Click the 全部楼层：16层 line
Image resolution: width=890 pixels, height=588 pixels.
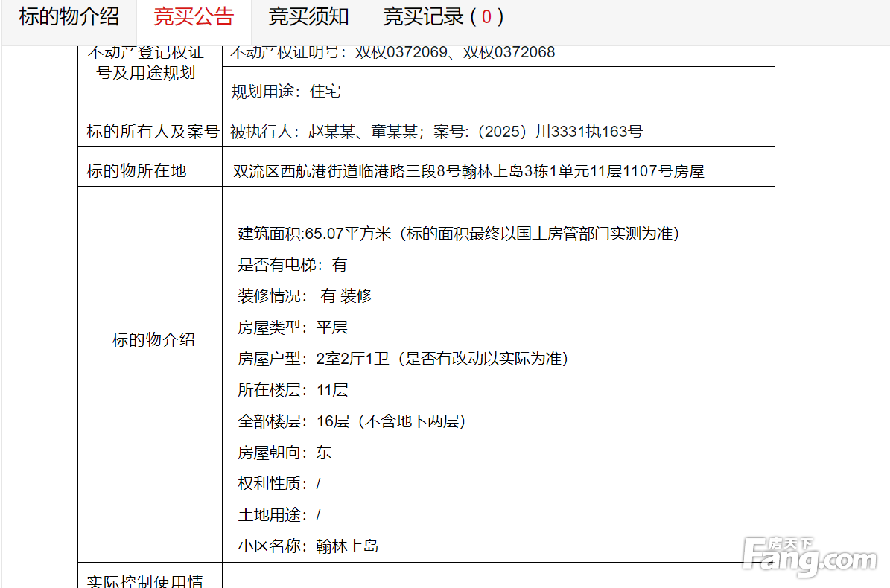pyautogui.click(x=352, y=421)
